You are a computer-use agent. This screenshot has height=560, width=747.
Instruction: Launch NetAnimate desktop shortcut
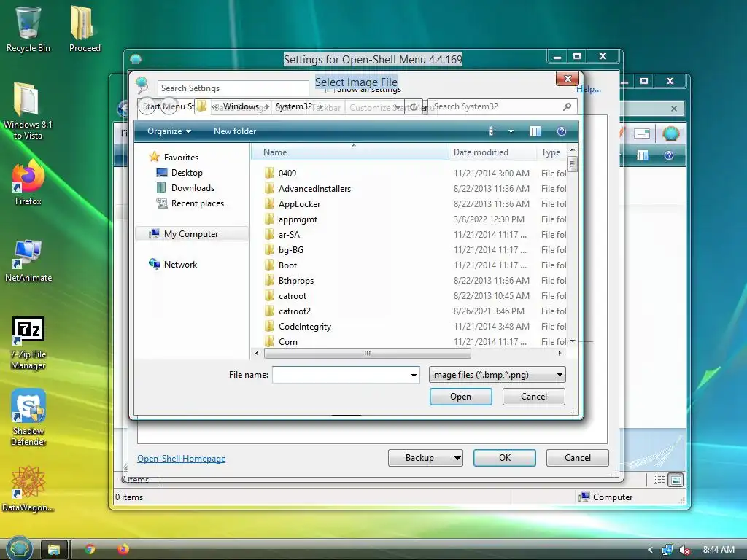click(28, 260)
